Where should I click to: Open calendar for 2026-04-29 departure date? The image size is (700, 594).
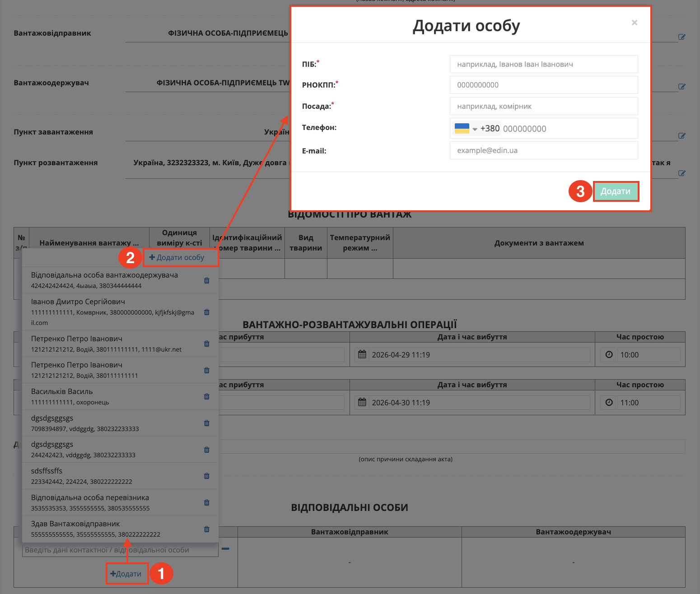point(362,354)
